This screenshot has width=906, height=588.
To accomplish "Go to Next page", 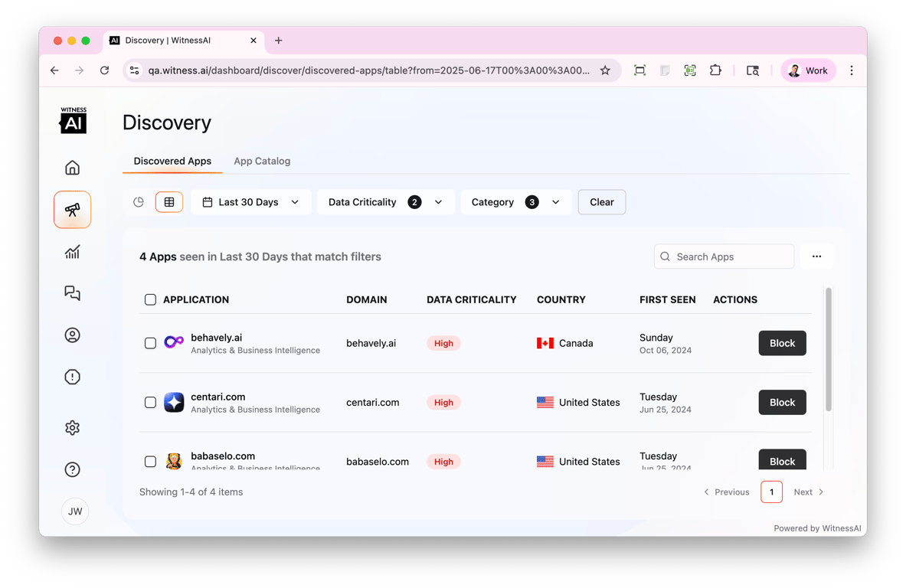I will (808, 492).
